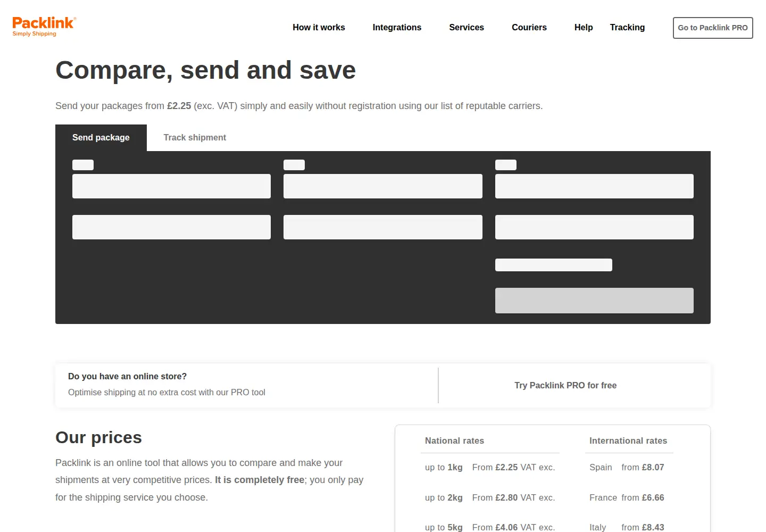Screen dimensions: 766x532
Task: Open the Couriers menu
Action: pos(529,27)
